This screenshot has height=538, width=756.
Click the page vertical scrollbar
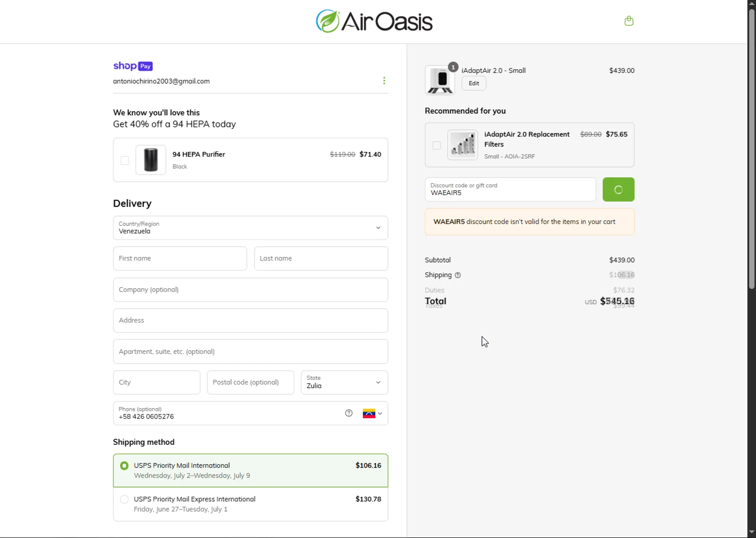pyautogui.click(x=751, y=151)
